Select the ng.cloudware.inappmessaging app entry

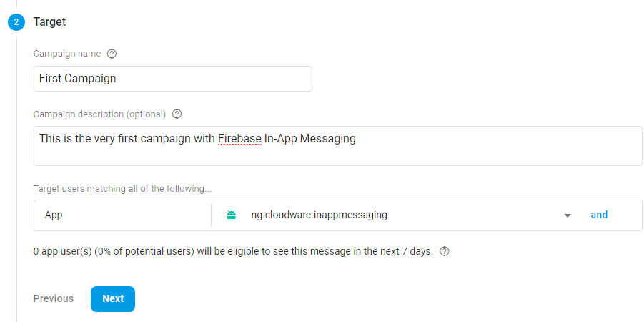[319, 215]
